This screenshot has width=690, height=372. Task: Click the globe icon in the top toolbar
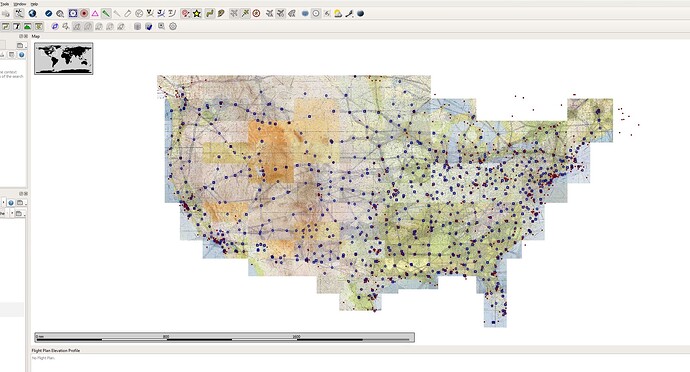click(32, 14)
